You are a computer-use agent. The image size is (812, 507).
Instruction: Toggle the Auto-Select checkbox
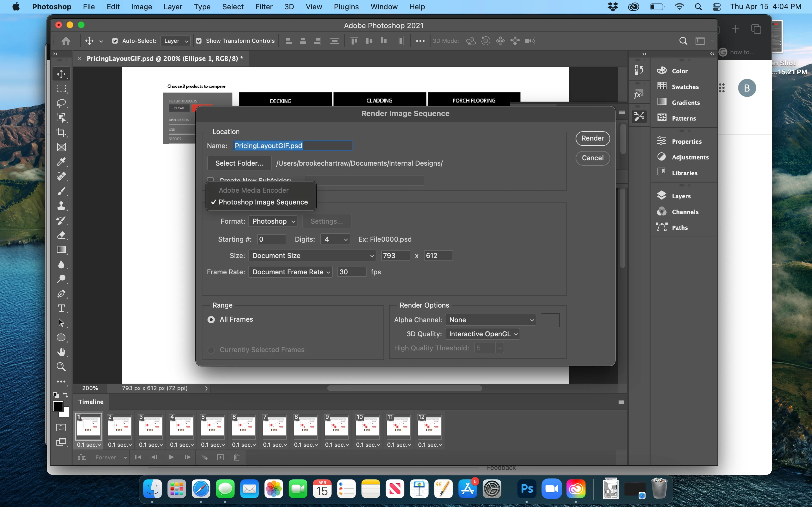[x=115, y=41]
